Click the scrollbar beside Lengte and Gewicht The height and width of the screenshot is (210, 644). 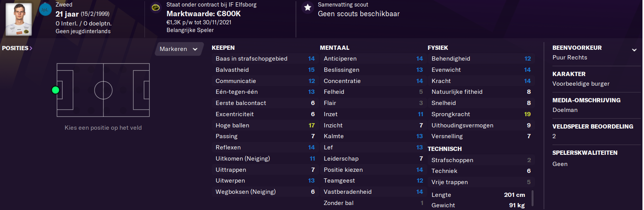pyautogui.click(x=533, y=198)
